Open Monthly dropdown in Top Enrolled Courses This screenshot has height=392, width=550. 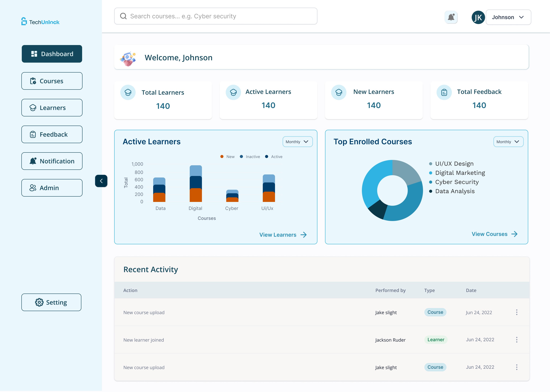[x=508, y=142]
